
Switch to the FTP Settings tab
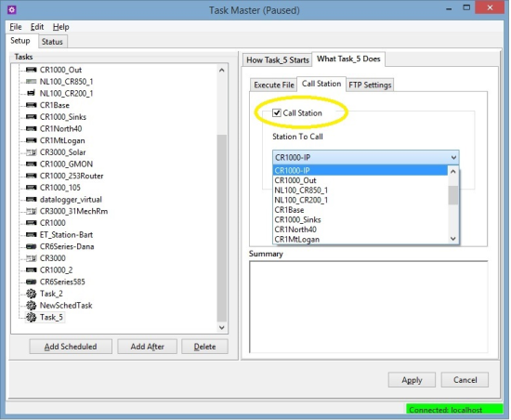pyautogui.click(x=370, y=85)
